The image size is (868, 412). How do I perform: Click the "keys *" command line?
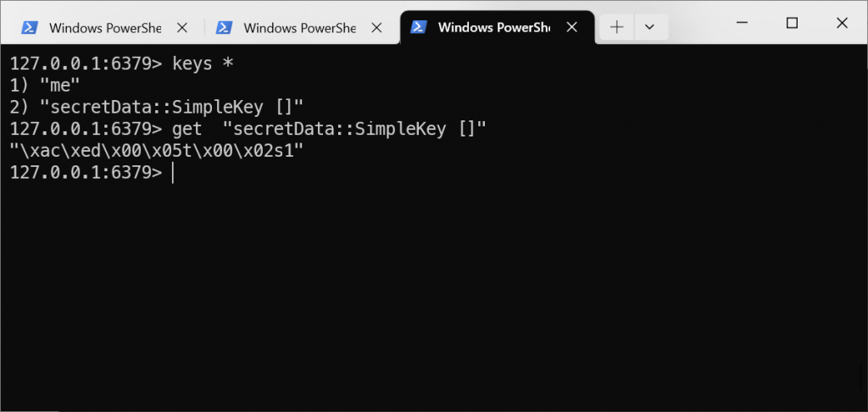click(x=122, y=64)
